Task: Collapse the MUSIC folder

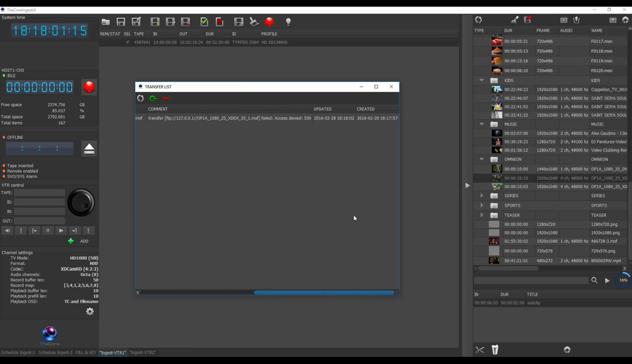Action: 481,124
